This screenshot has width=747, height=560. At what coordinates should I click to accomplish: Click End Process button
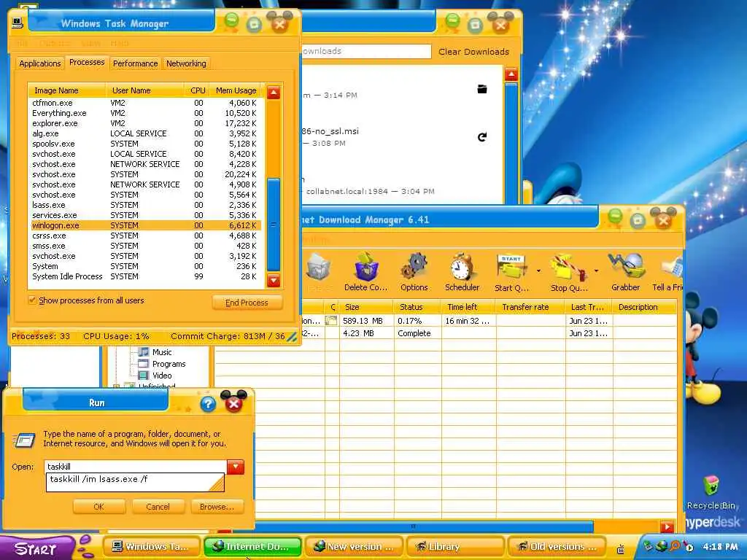[247, 303]
